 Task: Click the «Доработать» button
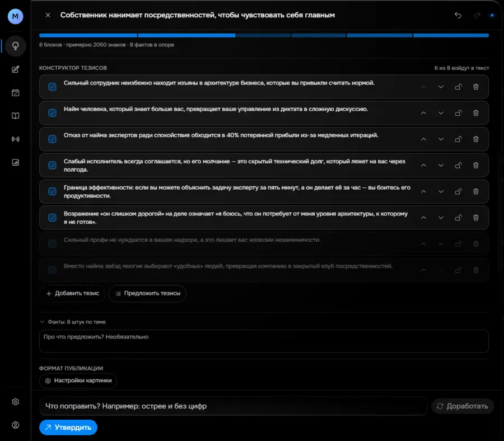click(x=462, y=406)
